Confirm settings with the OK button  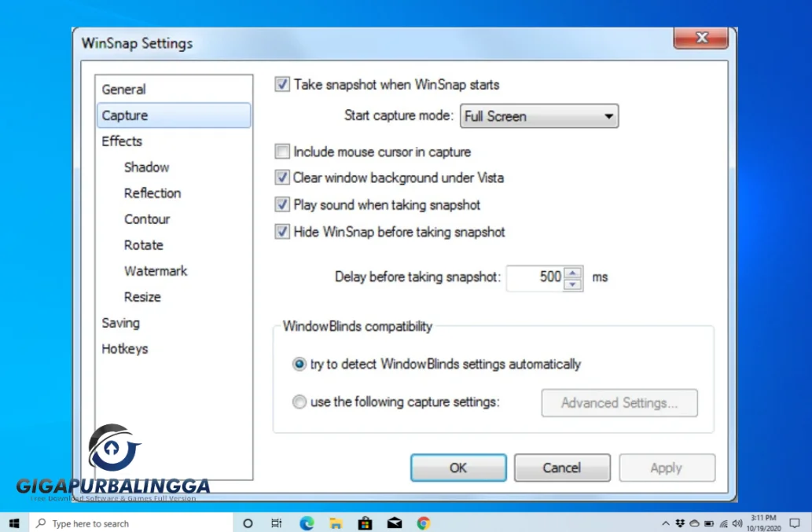pyautogui.click(x=458, y=468)
